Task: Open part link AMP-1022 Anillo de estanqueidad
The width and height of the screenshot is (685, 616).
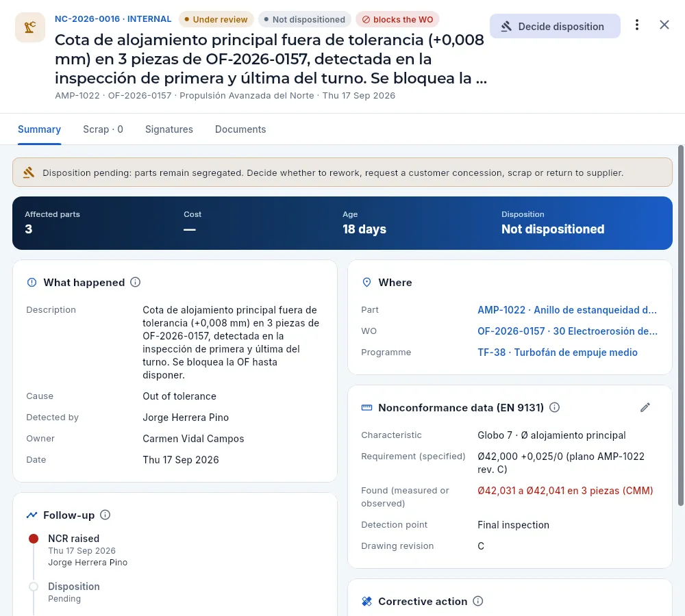Action: 567,310
